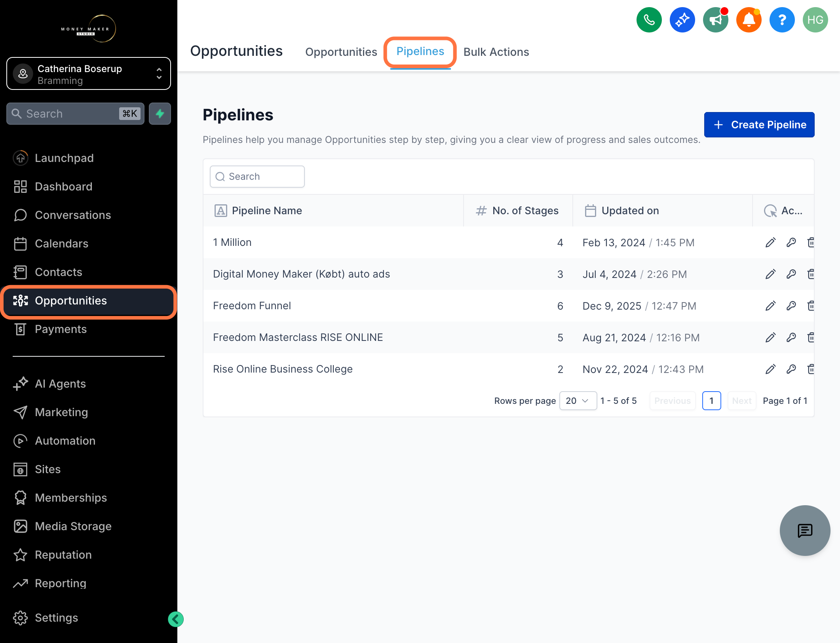Open Payments in the sidebar

pyautogui.click(x=89, y=329)
